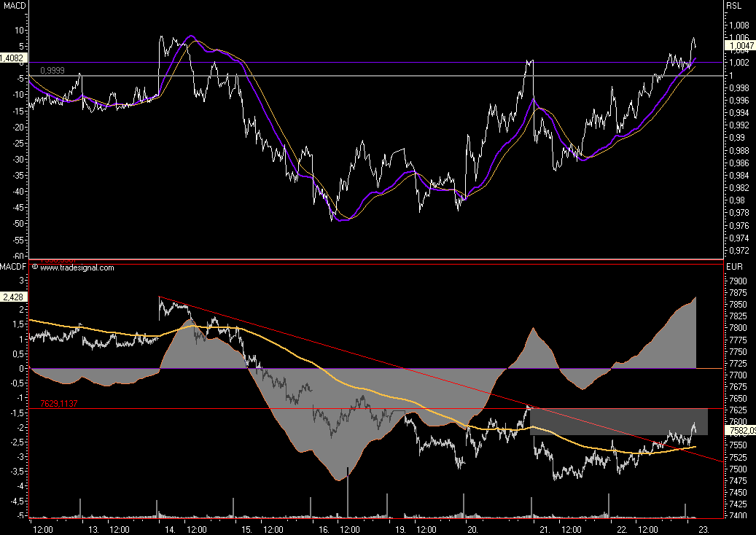Click the RSL axis label

point(734,6)
